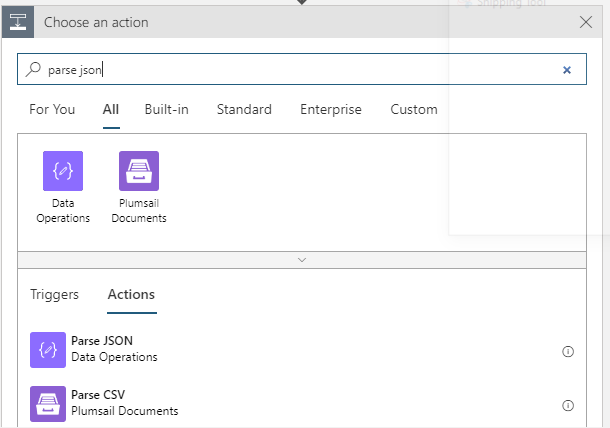Viewport: 610px width, 428px height.
Task: Show info for Parse CSV action
Action: (568, 405)
